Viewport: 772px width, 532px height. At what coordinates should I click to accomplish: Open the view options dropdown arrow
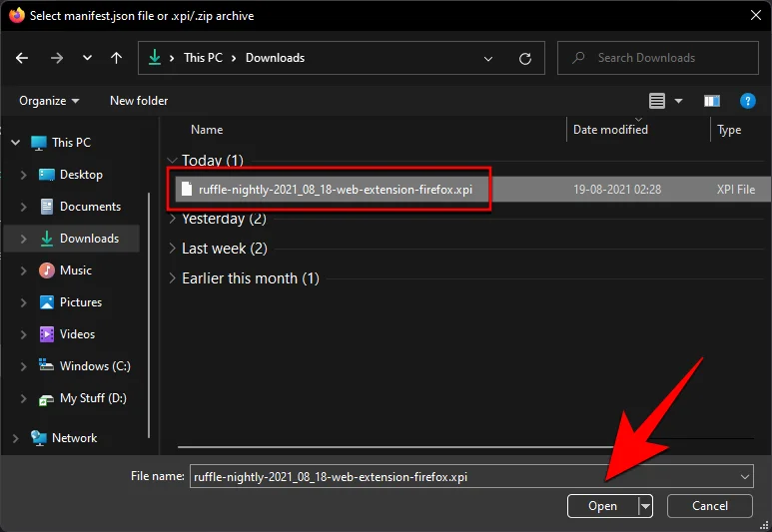click(x=678, y=101)
